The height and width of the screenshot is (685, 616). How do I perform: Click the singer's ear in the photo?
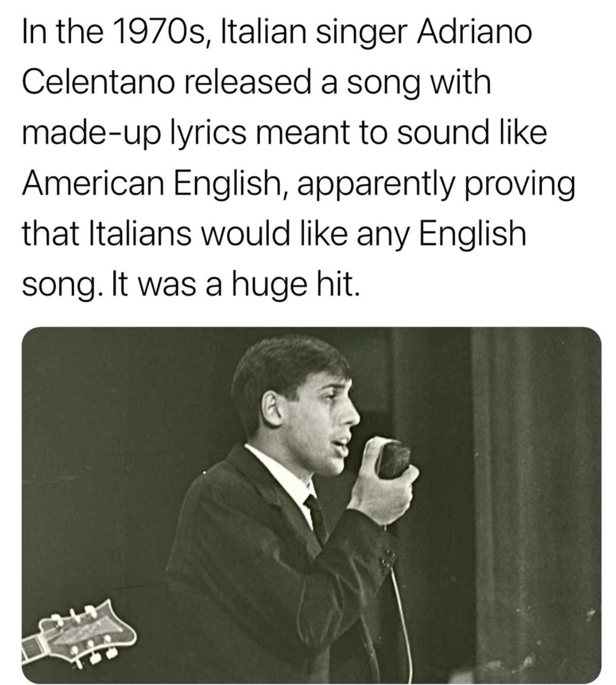click(272, 407)
